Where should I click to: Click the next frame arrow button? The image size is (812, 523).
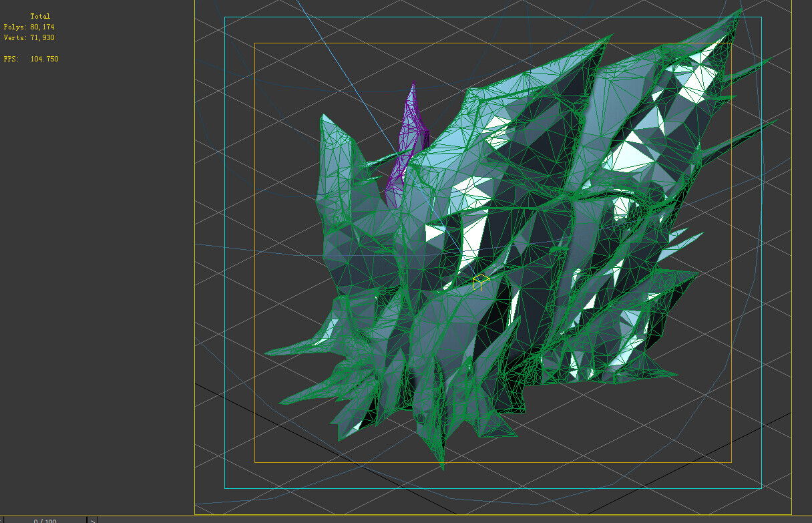93,520
